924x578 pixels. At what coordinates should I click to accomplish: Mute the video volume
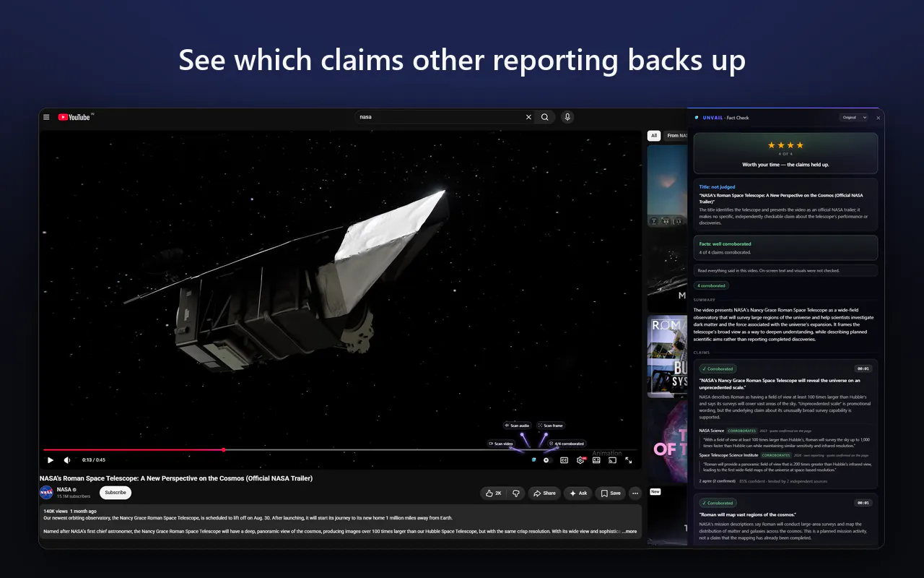click(67, 460)
